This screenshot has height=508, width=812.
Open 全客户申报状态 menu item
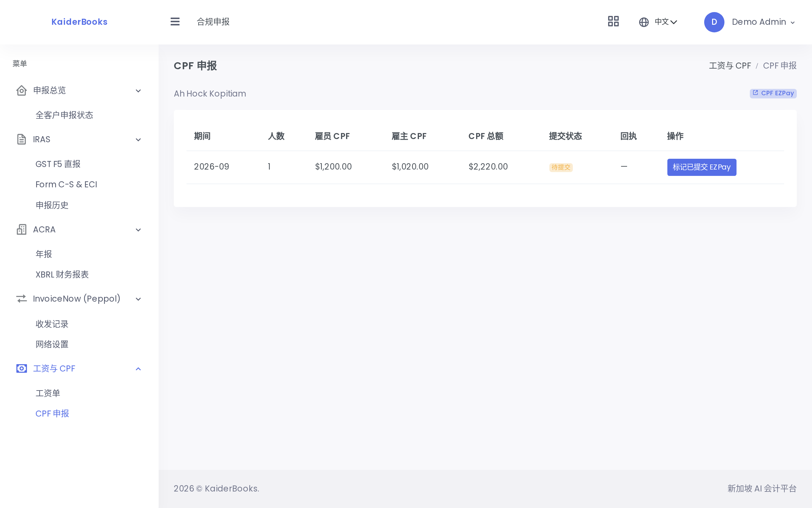point(64,115)
